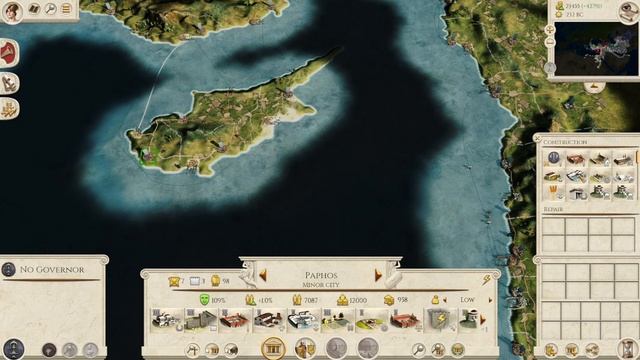
Task: Click the small temple round button
Action: point(212,350)
